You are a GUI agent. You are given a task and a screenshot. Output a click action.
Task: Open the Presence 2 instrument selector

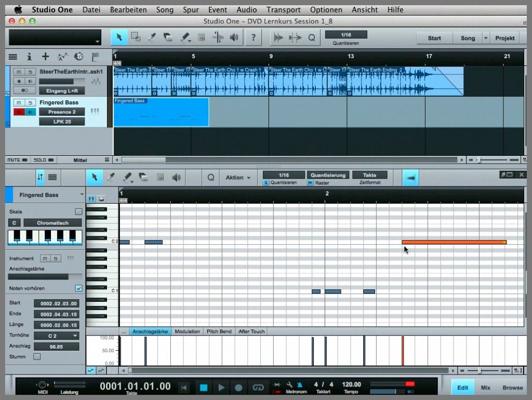click(62, 112)
